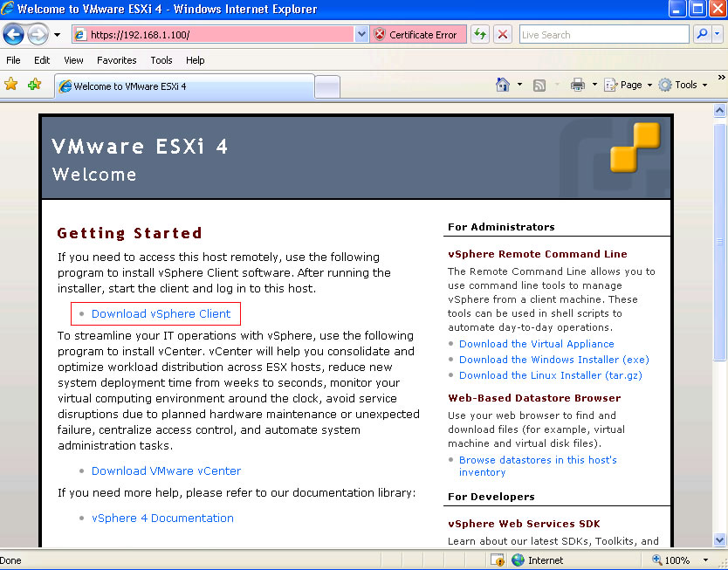Click the scroll up arrow on page scrollbar
Screen dimensions: 728x570
pos(719,111)
